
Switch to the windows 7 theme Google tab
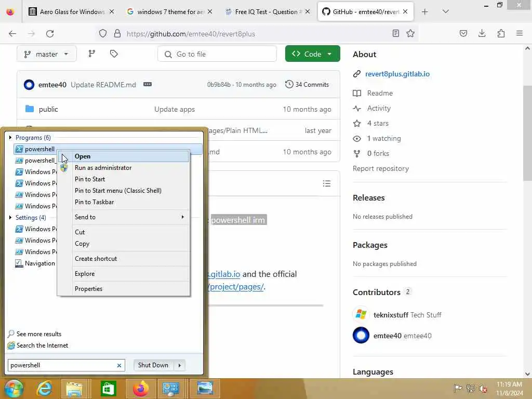pos(170,12)
